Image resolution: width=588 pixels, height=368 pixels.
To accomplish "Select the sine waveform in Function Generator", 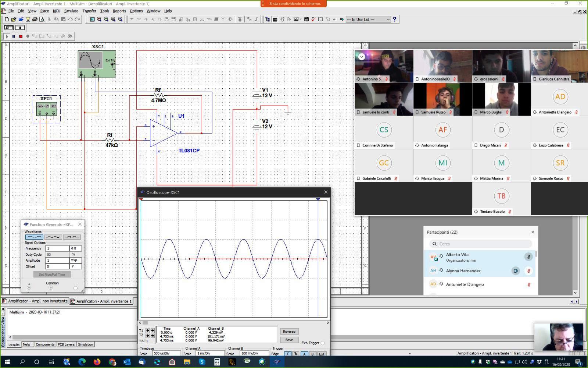I will (x=34, y=237).
